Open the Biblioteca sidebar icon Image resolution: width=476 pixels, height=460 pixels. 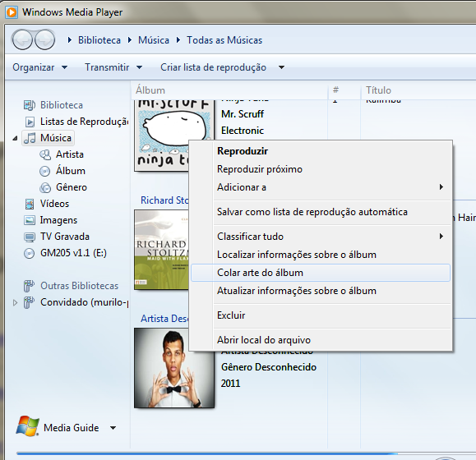[30, 105]
